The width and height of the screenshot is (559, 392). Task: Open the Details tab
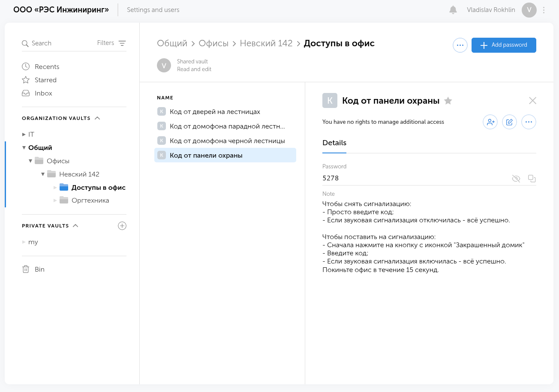pyautogui.click(x=334, y=143)
